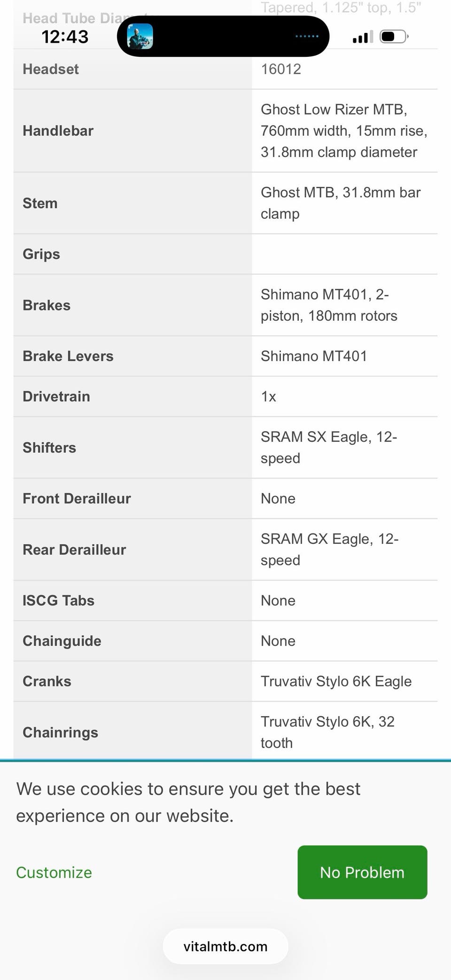Select the SRAM SX Eagle shifters value

pos(329,448)
